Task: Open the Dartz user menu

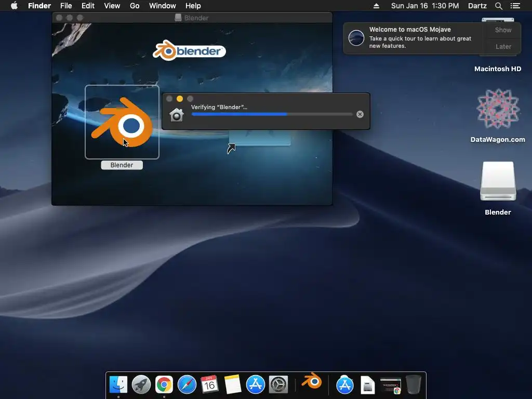Action: click(477, 6)
